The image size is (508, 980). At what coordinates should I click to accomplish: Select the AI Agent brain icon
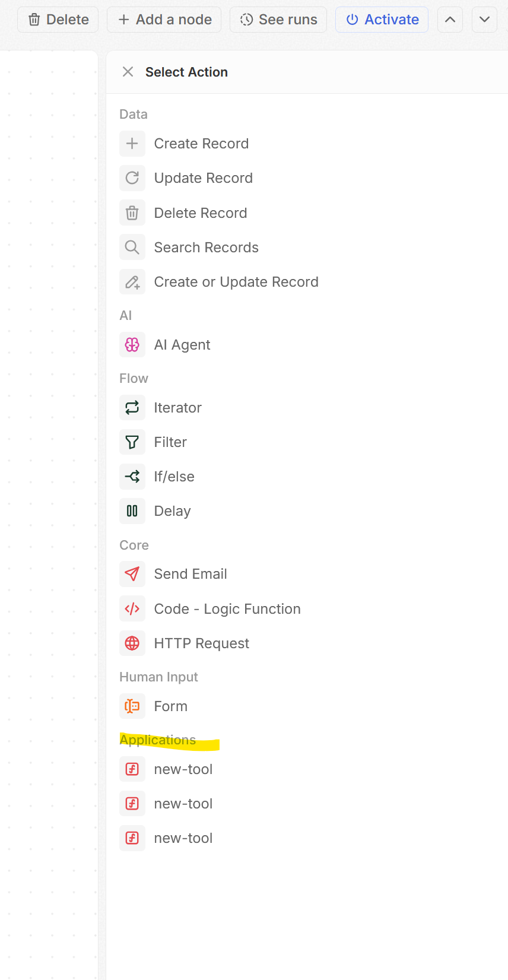point(132,345)
